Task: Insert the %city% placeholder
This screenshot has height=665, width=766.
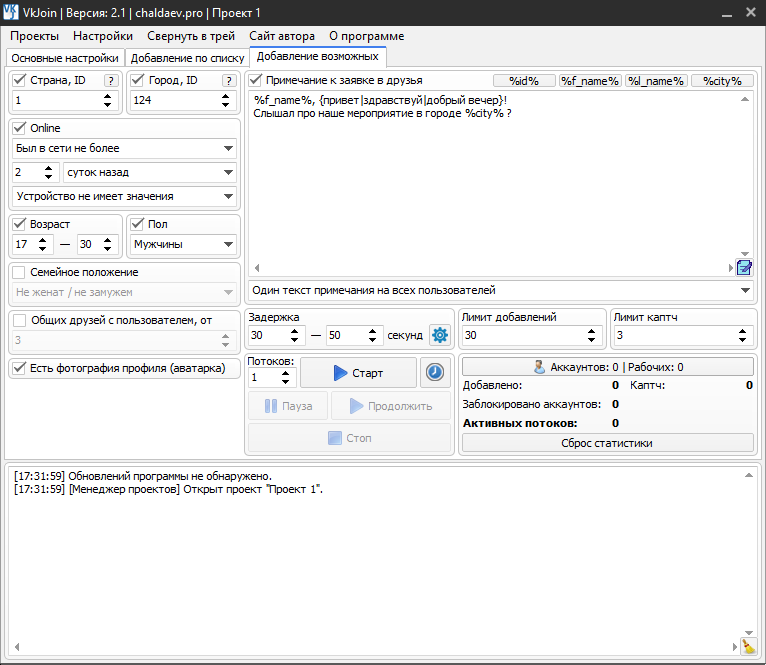Action: tap(722, 81)
